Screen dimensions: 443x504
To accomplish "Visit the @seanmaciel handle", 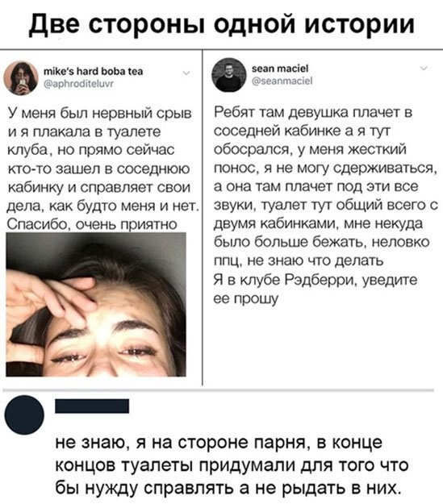I will 282,81.
